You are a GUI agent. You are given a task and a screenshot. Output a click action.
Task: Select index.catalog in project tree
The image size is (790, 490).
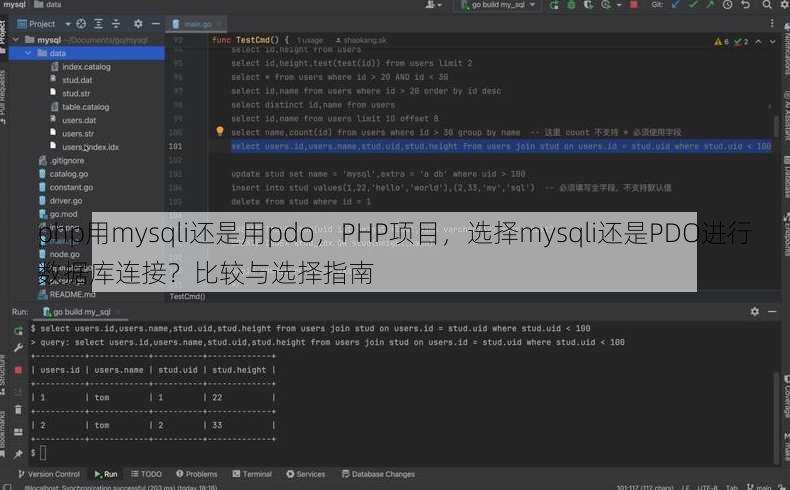point(86,66)
